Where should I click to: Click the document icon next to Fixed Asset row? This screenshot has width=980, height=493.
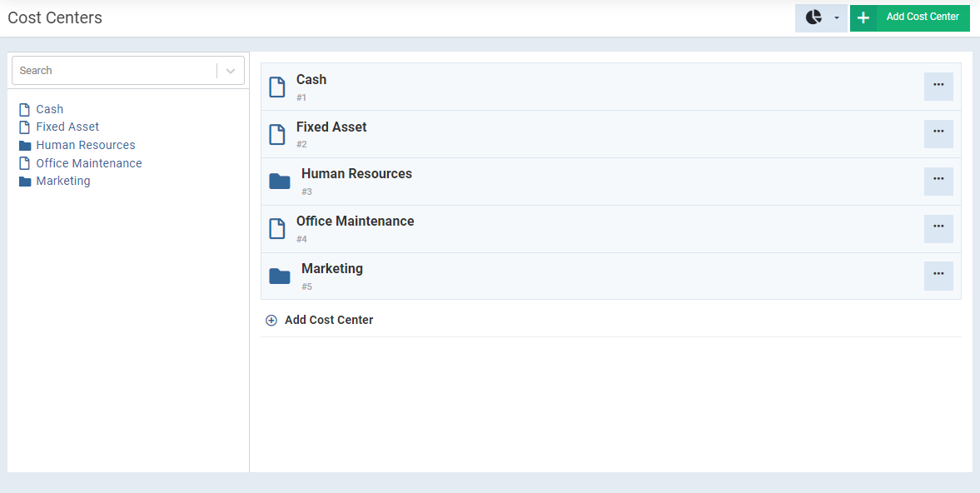coord(277,133)
